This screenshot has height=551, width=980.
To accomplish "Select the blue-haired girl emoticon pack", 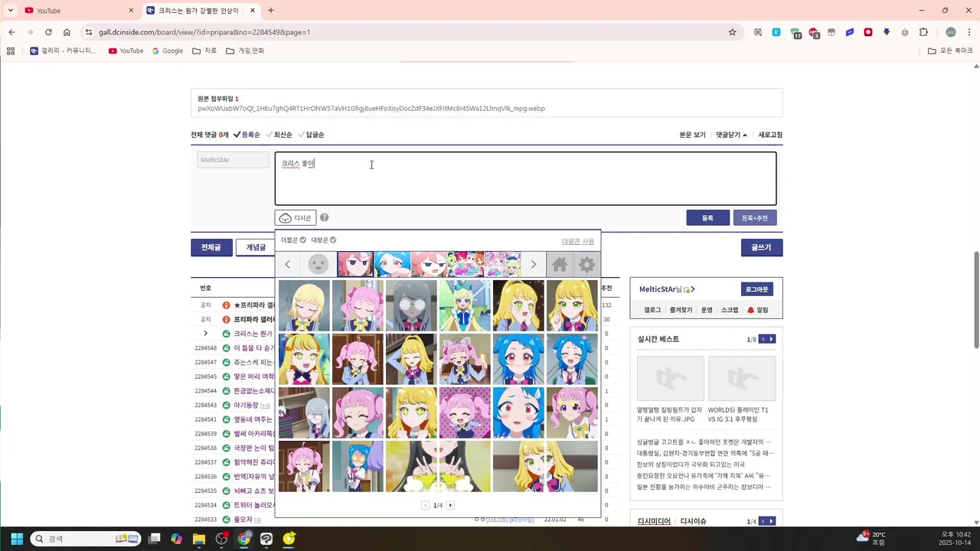I will tap(392, 265).
